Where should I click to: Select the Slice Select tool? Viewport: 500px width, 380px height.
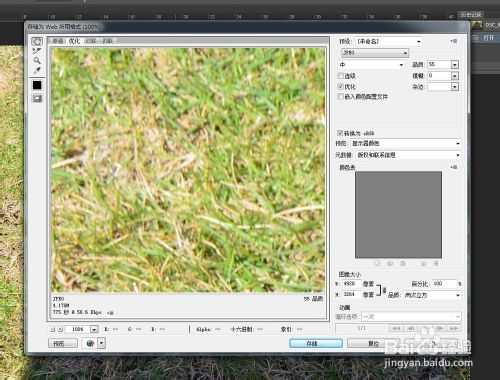37,51
